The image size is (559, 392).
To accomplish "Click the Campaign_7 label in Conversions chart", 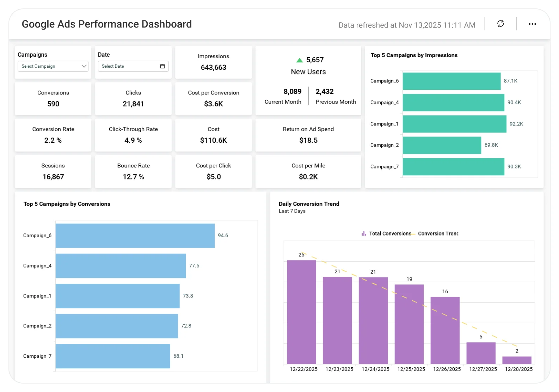I will pos(37,356).
